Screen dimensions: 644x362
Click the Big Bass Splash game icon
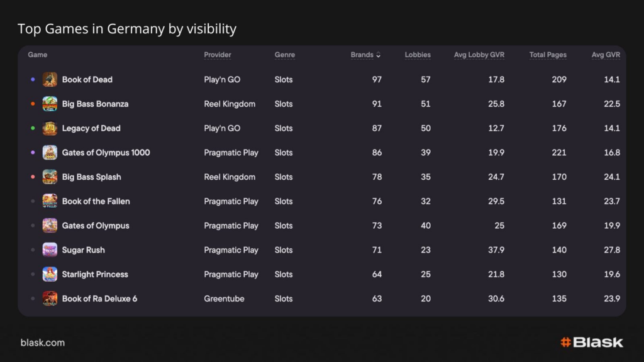click(50, 177)
